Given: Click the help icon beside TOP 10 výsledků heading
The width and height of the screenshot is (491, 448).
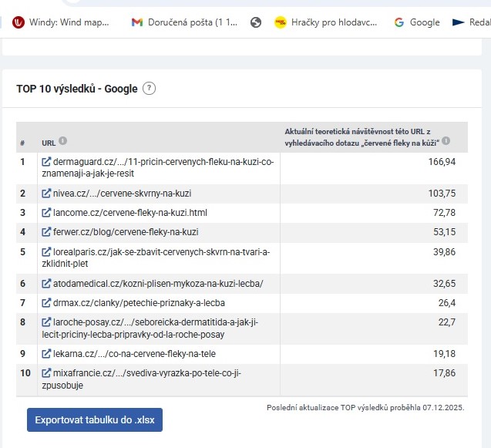Looking at the screenshot, I should tap(150, 89).
